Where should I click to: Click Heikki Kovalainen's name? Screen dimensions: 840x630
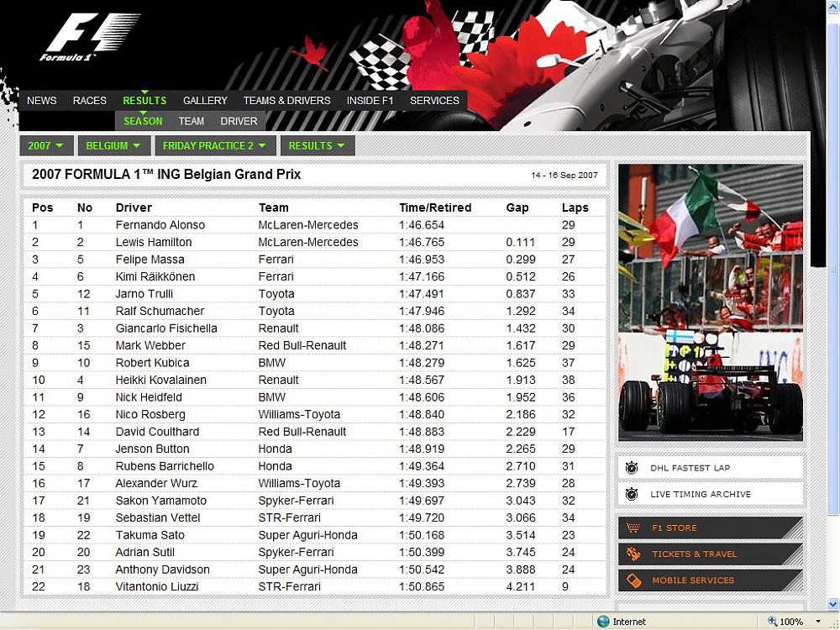[160, 380]
